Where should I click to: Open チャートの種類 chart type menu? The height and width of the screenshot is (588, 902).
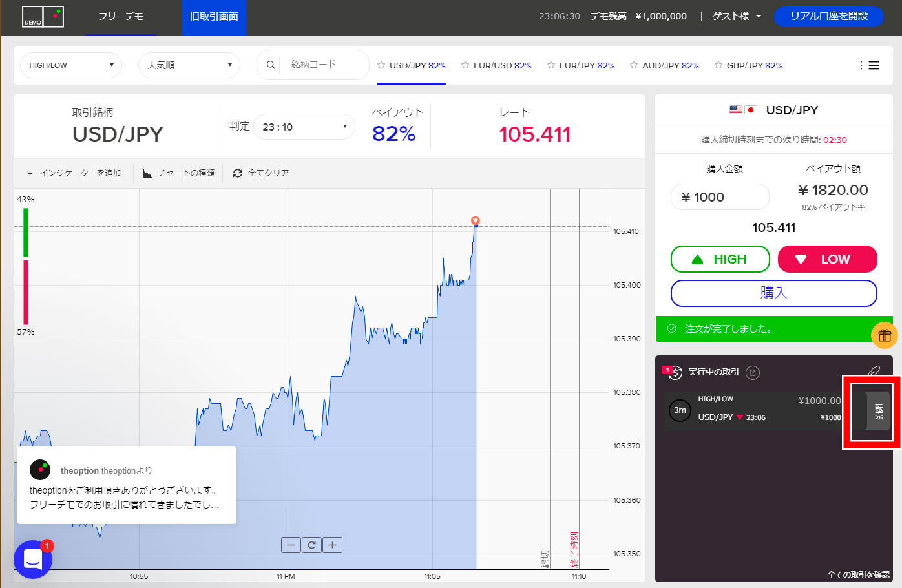click(179, 173)
